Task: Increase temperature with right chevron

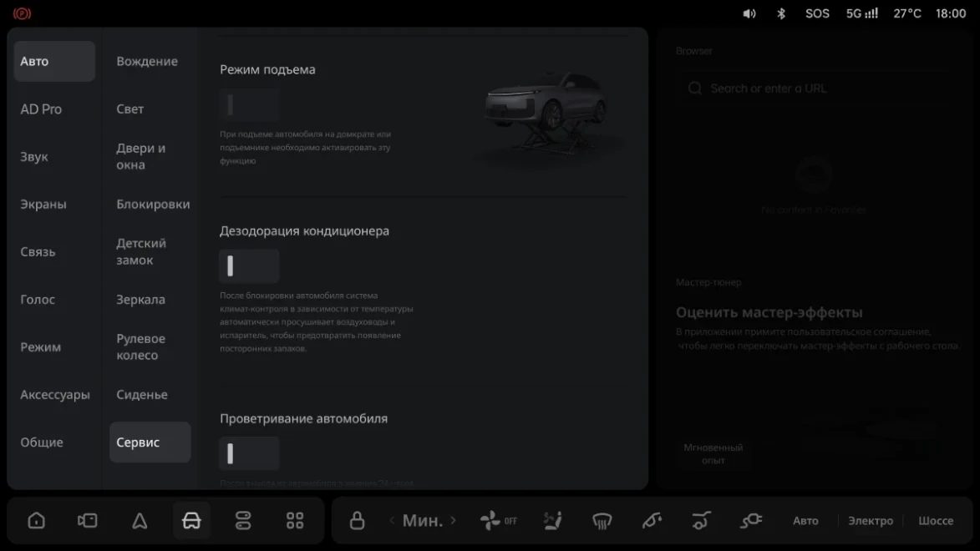Action: (453, 520)
